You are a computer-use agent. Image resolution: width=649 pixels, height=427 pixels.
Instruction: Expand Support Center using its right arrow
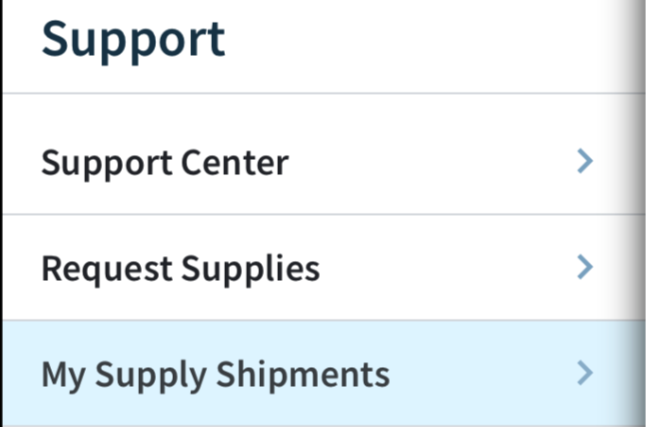[586, 161]
